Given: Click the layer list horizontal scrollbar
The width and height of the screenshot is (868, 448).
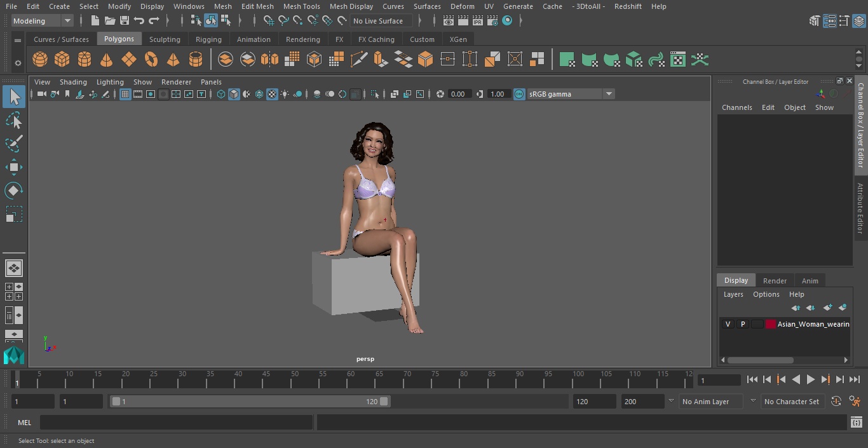Looking at the screenshot, I should [x=761, y=360].
